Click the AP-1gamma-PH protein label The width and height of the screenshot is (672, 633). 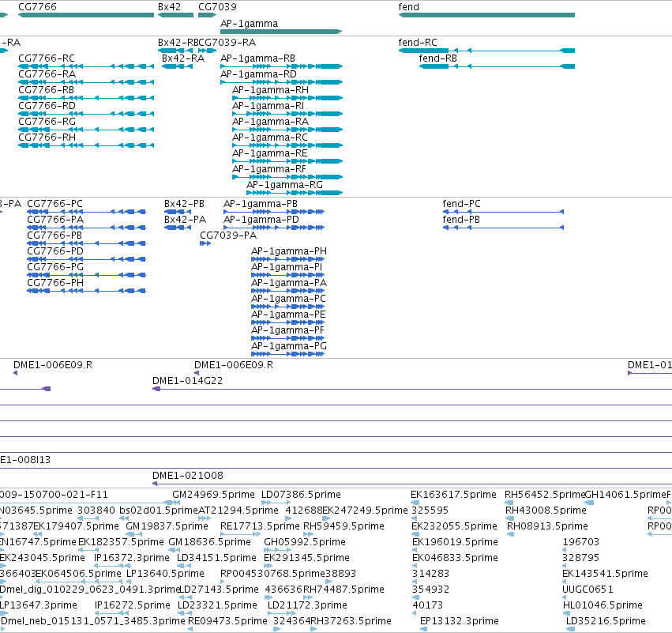[289, 251]
